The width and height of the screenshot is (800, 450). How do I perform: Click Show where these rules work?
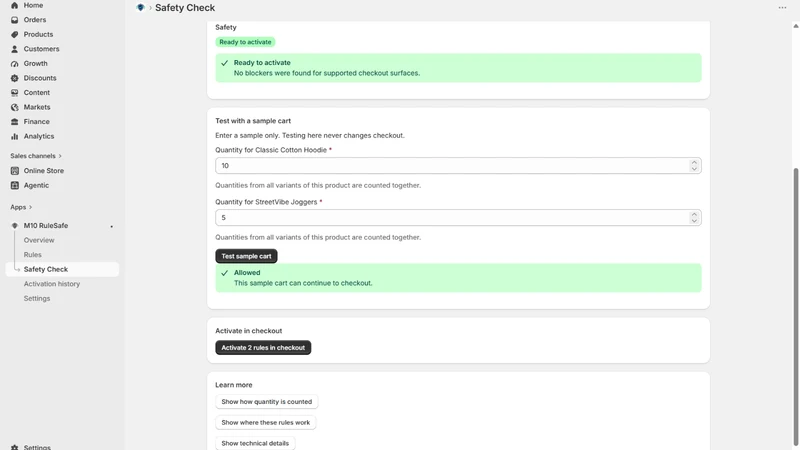coord(265,422)
